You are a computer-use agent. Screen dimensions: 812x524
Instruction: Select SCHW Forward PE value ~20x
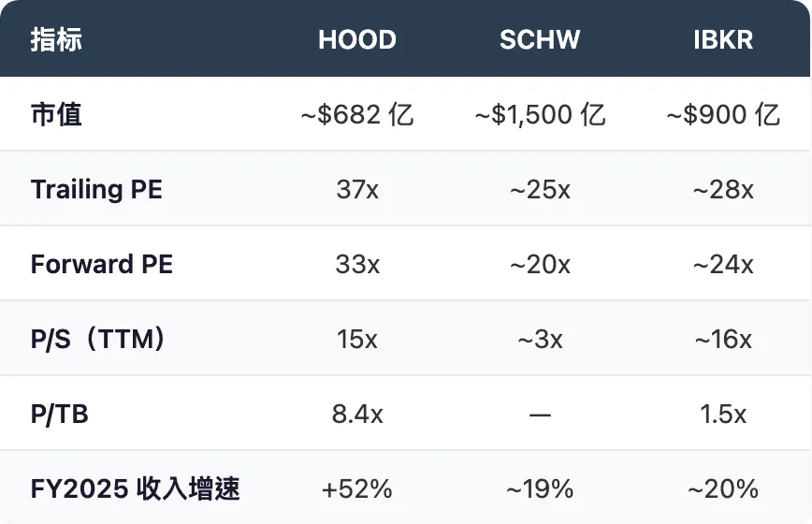[539, 264]
